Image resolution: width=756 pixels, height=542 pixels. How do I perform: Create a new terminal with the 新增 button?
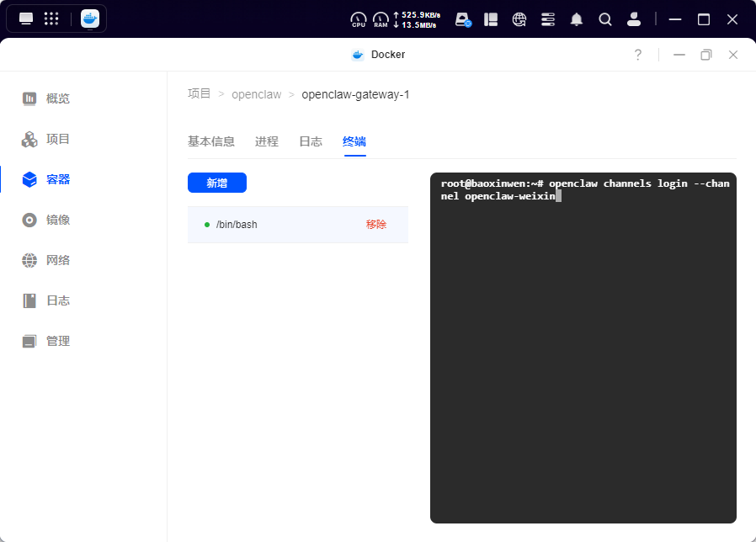click(217, 183)
